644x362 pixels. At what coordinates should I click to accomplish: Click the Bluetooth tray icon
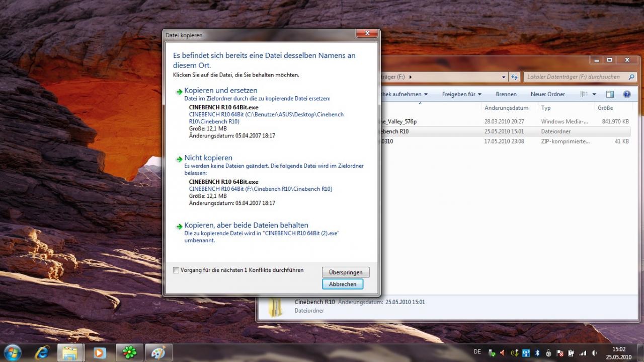point(537,353)
